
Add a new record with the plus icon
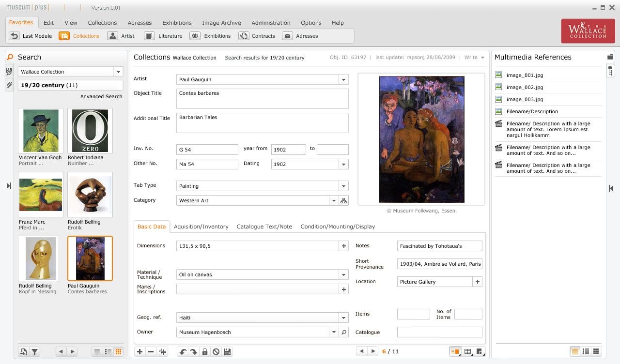click(x=139, y=352)
